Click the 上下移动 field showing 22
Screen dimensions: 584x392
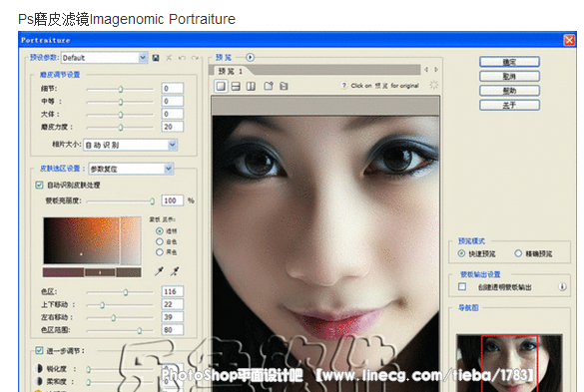173,304
